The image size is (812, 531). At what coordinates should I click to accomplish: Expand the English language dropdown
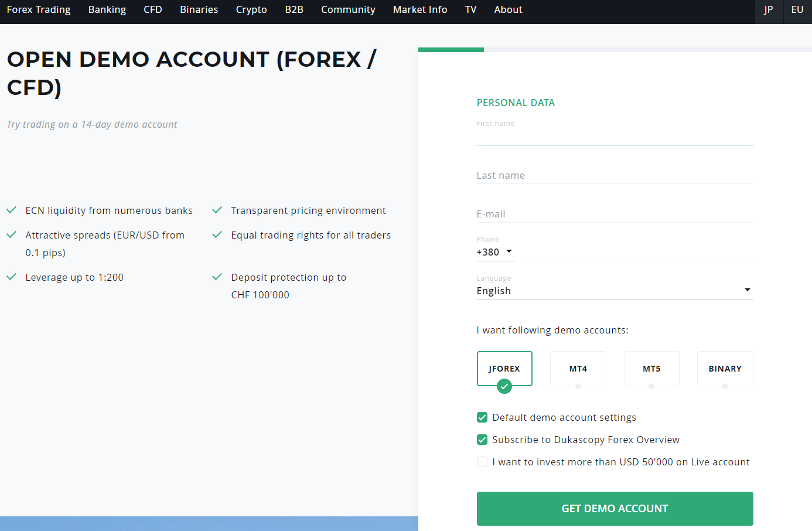614,291
